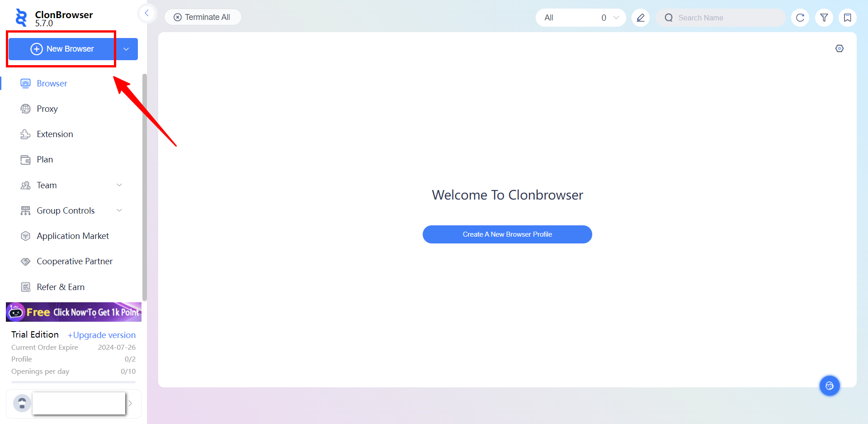Image resolution: width=868 pixels, height=424 pixels.
Task: Click the Application Market cube icon
Action: pyautogui.click(x=26, y=236)
